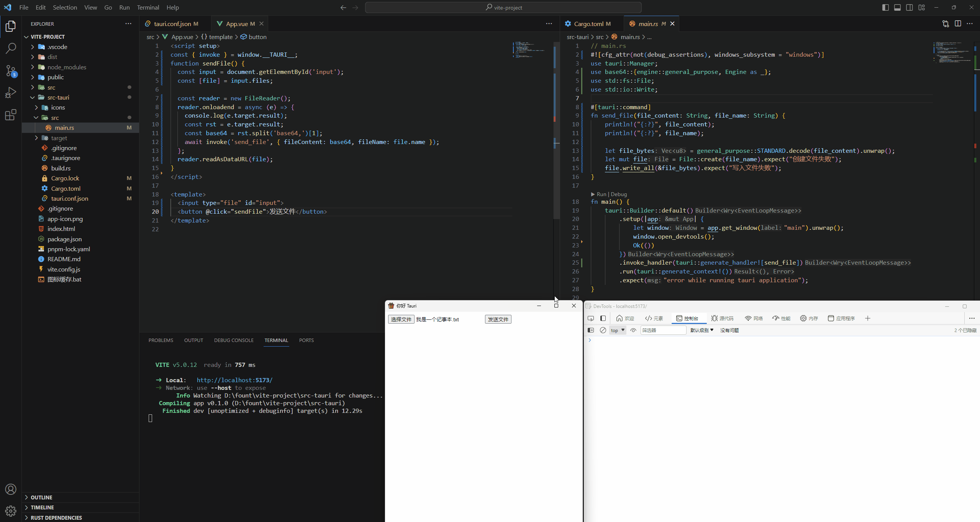Toggle the primary side bar layout button
This screenshot has width=980, height=522.
pos(885,7)
